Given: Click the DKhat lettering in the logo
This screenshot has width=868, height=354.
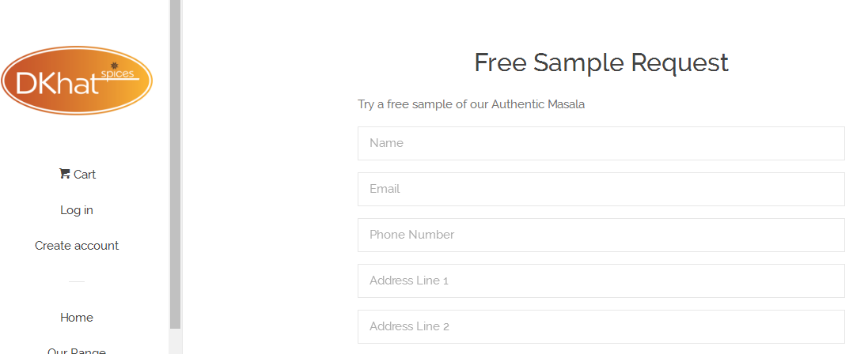Looking at the screenshot, I should [x=58, y=84].
